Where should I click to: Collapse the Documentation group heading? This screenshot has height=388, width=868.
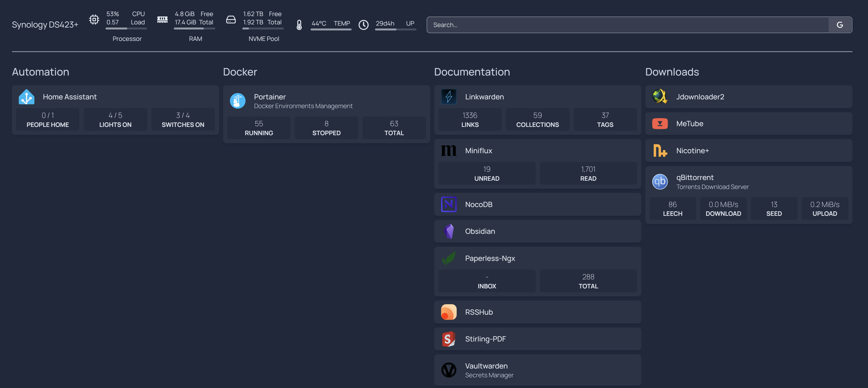coord(472,72)
